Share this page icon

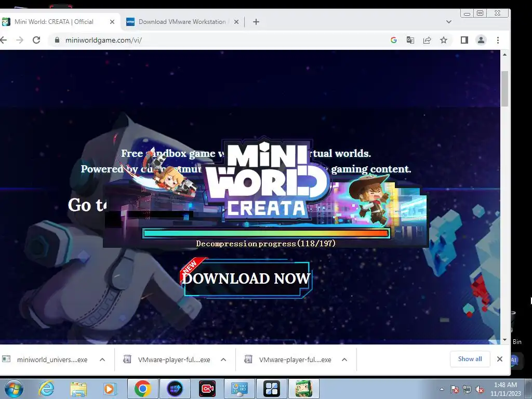click(427, 40)
